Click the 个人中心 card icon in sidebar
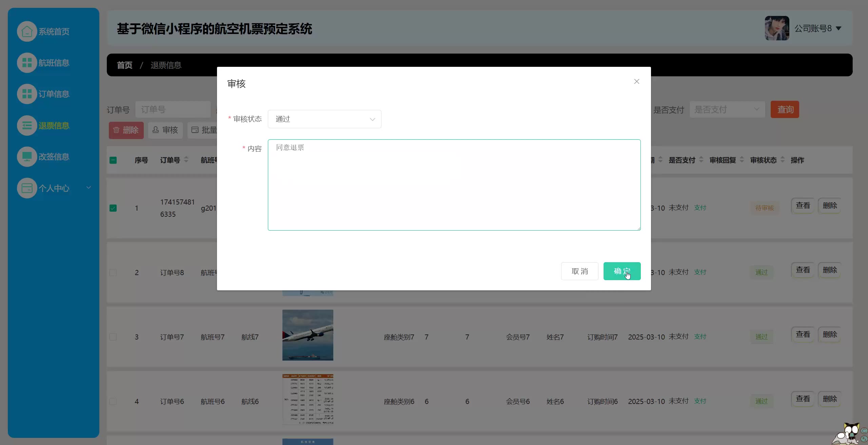 [27, 188]
